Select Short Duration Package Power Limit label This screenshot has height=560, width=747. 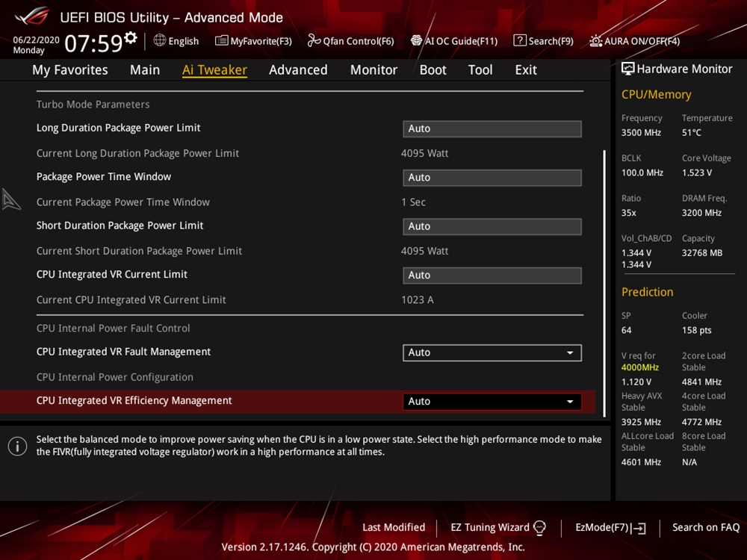120,225
